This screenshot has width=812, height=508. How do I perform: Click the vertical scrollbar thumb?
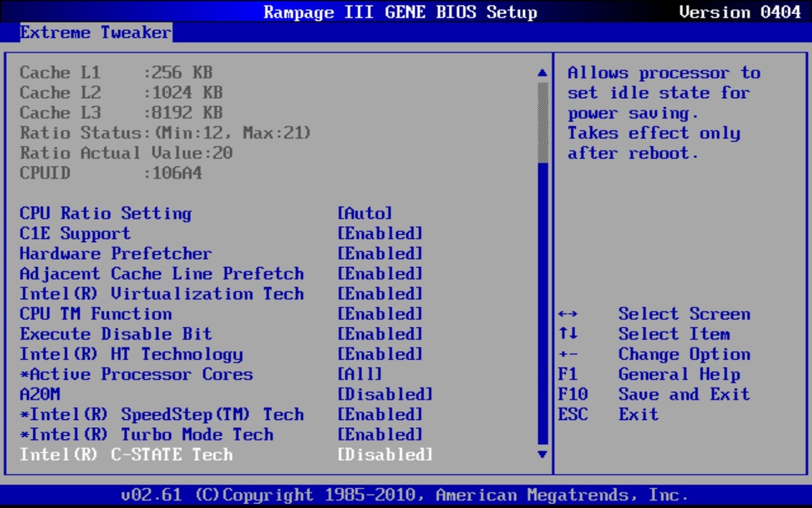click(x=541, y=122)
